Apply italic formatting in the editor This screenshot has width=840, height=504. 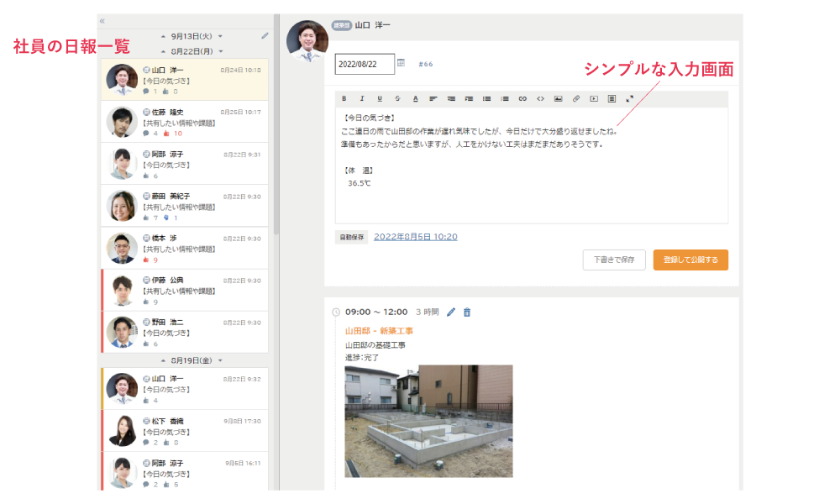(362, 98)
